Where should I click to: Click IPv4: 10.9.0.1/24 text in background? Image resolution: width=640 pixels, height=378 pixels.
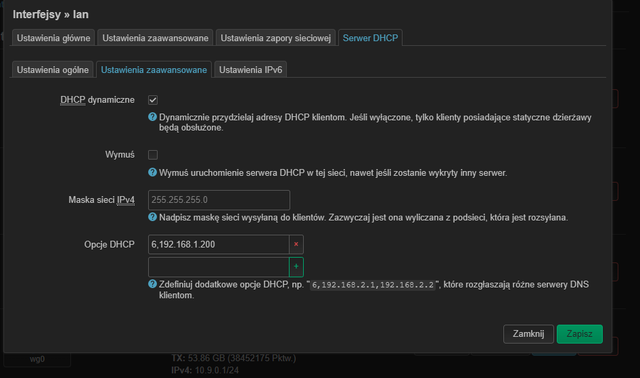205,370
